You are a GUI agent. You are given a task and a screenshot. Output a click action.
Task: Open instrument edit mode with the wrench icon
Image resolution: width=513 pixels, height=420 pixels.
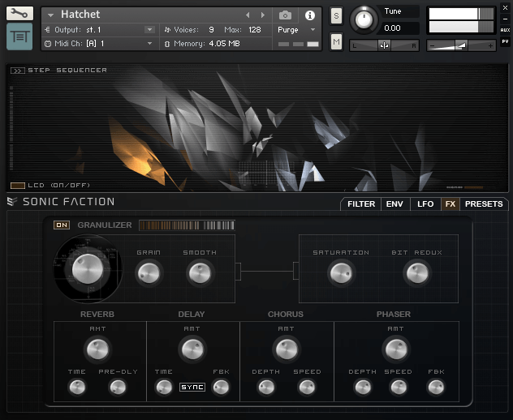point(19,14)
